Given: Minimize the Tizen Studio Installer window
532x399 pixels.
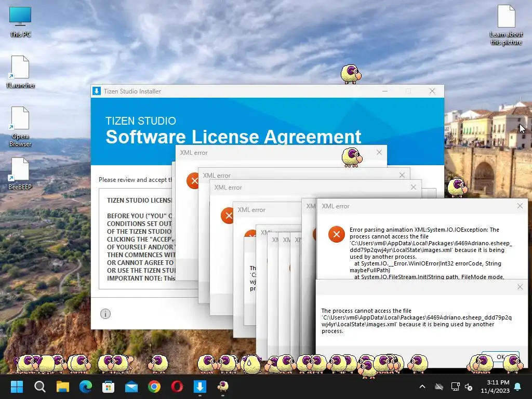Looking at the screenshot, I should tap(385, 91).
